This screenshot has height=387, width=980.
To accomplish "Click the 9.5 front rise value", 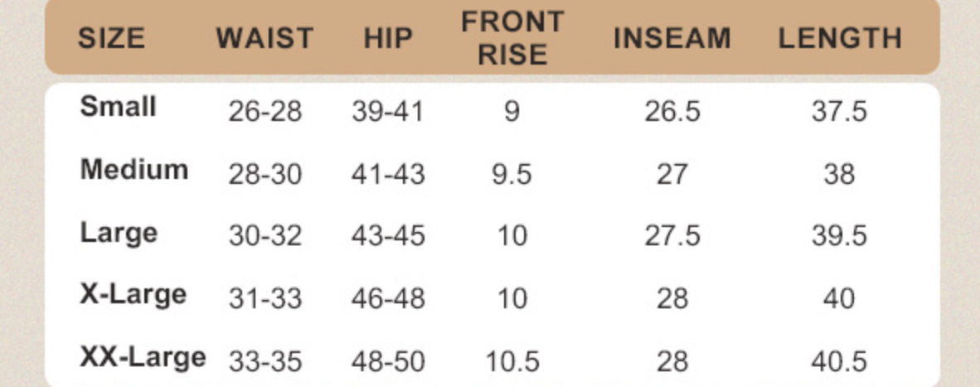I will click(x=512, y=174).
